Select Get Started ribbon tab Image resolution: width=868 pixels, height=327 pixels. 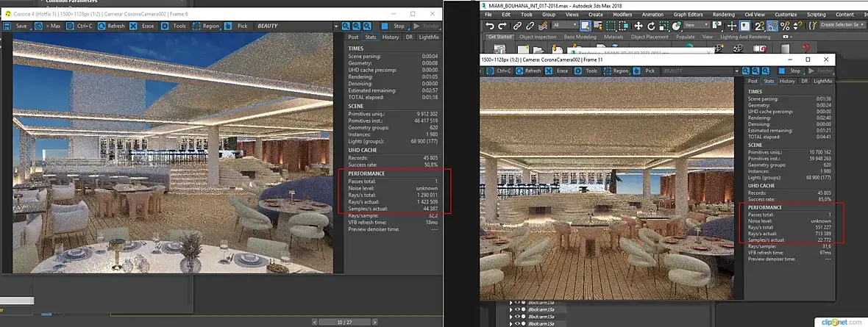coord(500,37)
